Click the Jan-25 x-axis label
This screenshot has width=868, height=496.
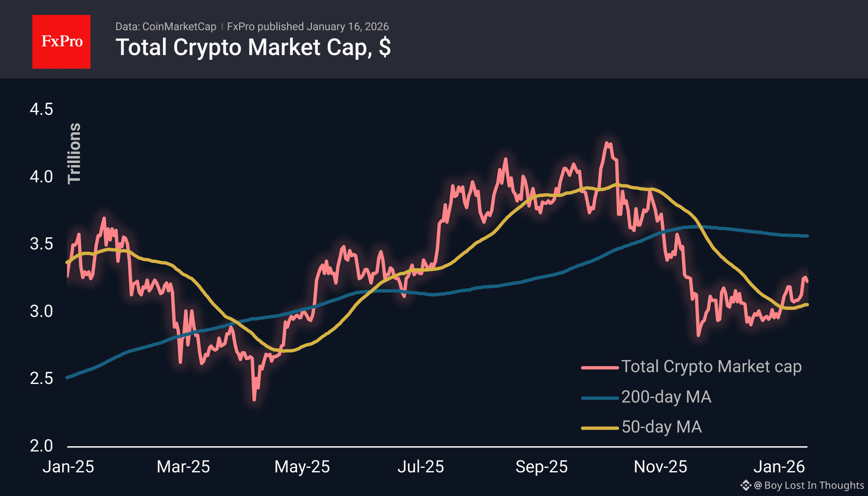pyautogui.click(x=68, y=467)
